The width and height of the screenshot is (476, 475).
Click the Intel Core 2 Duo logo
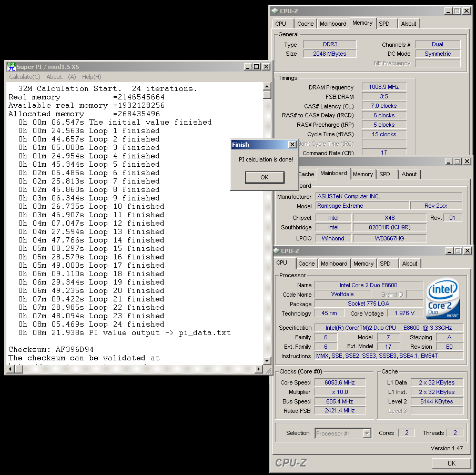pyautogui.click(x=443, y=299)
